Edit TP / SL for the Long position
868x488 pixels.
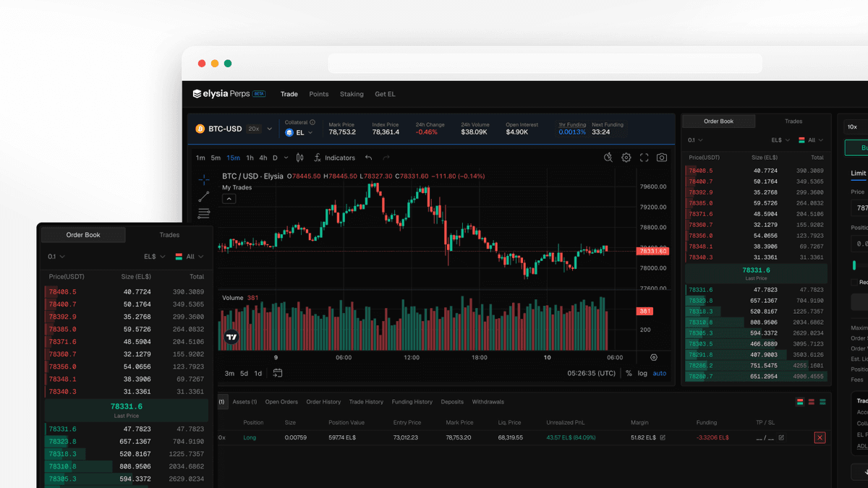781,437
